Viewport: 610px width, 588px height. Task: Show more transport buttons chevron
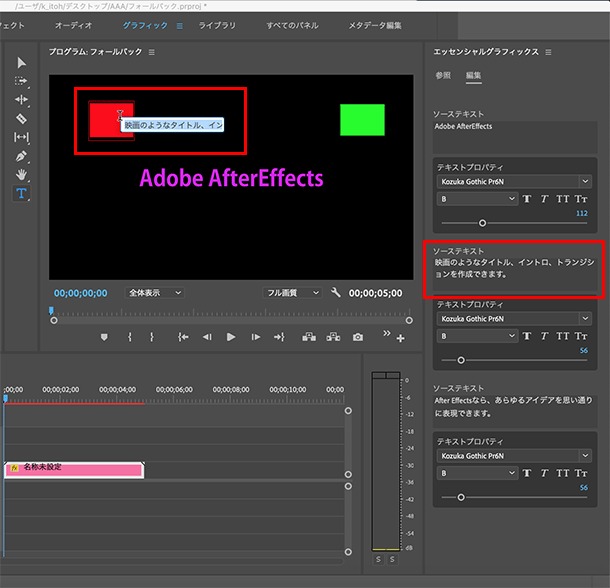click(386, 333)
